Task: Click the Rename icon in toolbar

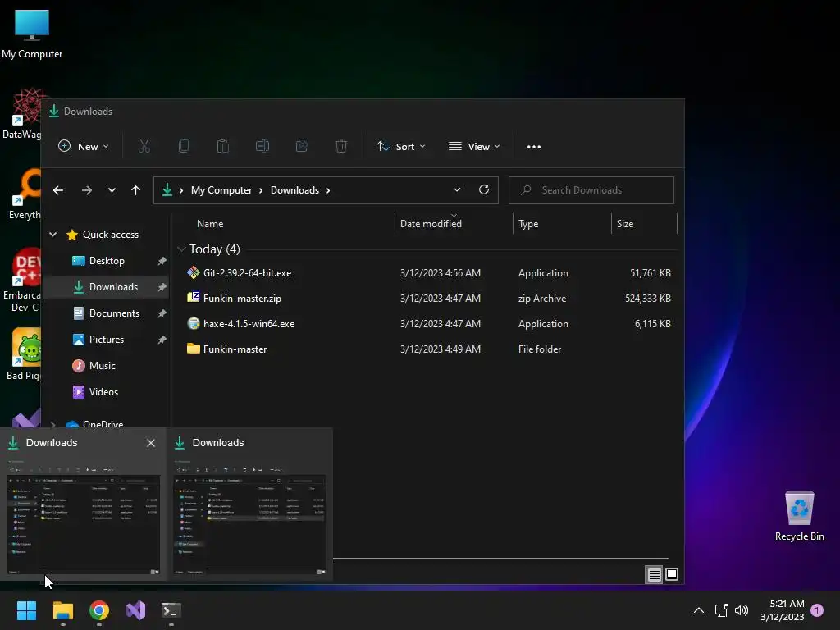Action: [262, 146]
